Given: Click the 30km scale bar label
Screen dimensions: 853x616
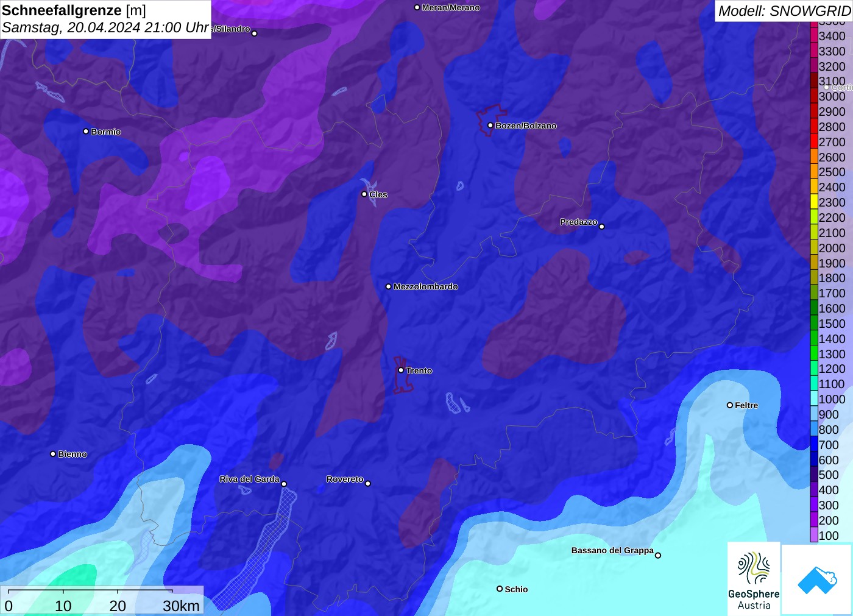Looking at the screenshot, I should click(181, 606).
